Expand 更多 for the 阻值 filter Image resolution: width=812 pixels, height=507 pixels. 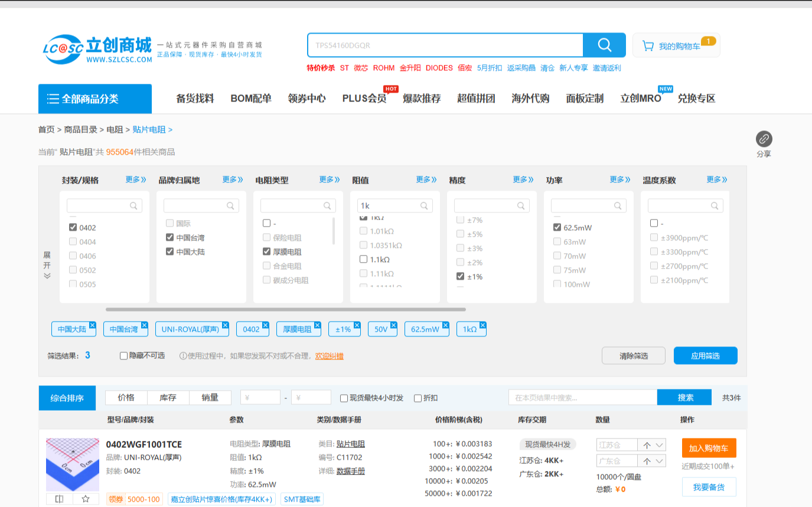click(x=426, y=180)
